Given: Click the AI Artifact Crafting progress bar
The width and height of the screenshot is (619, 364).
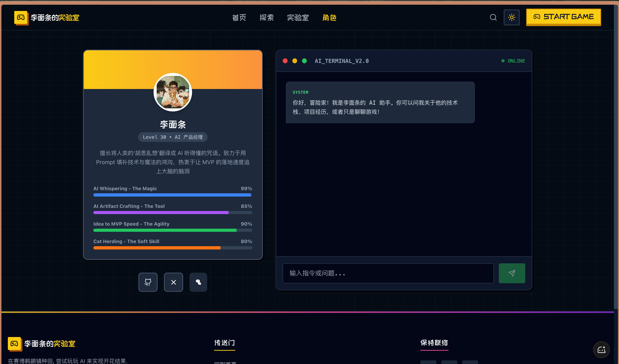Looking at the screenshot, I should click(x=173, y=213).
